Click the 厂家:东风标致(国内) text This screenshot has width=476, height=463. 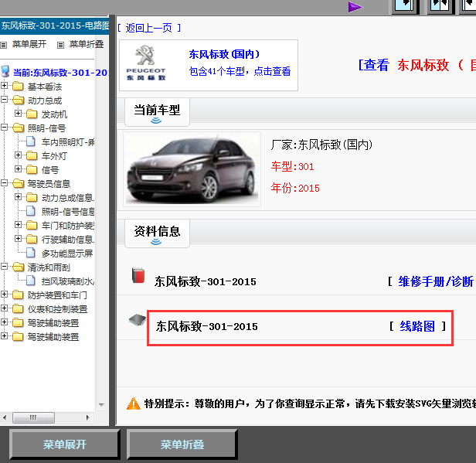(321, 145)
